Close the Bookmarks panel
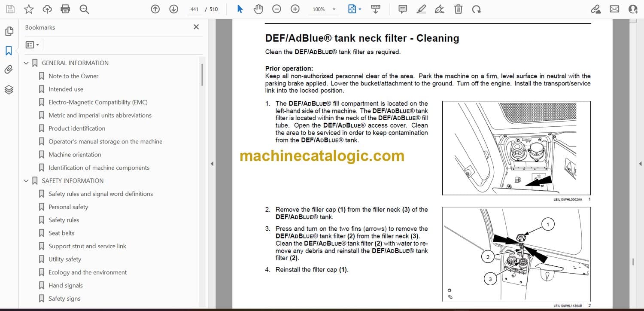Viewport: 644px width, 311px height. [x=196, y=27]
